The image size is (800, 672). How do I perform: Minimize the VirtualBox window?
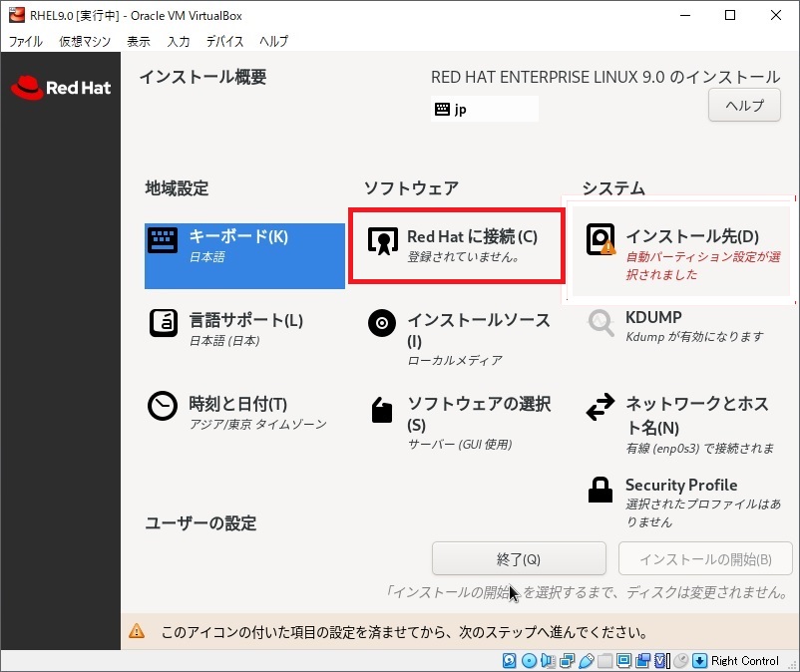(x=685, y=15)
